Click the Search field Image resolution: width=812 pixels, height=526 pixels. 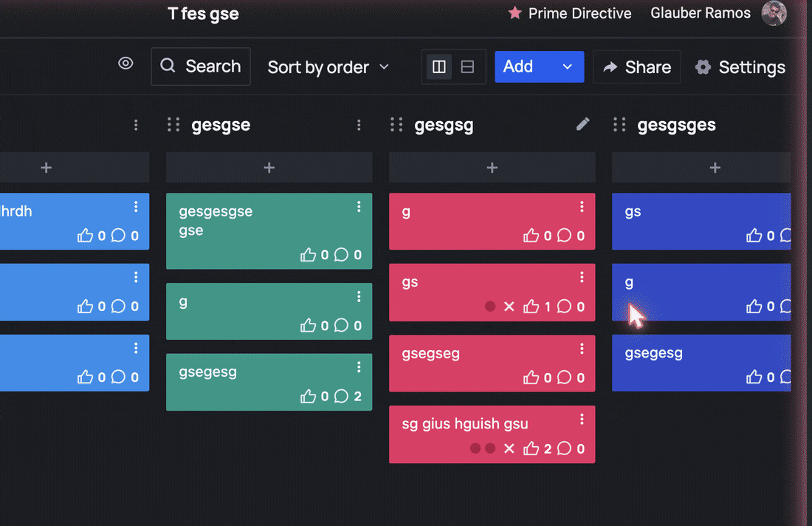(x=201, y=66)
